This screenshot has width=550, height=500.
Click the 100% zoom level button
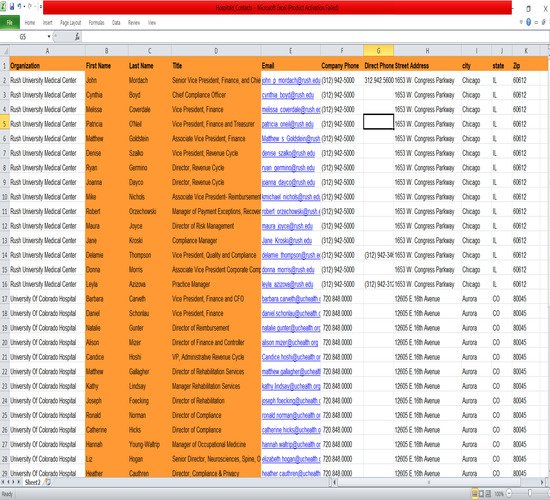point(499,494)
